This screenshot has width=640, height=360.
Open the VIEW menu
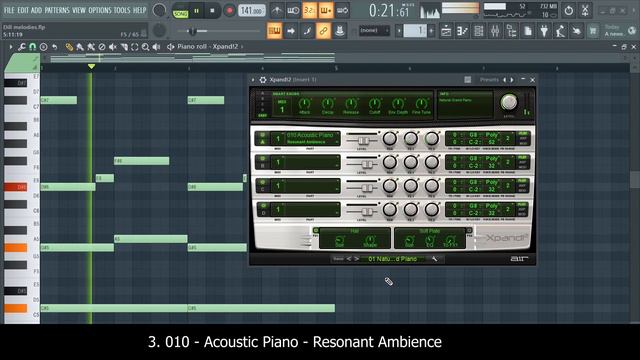click(79, 10)
